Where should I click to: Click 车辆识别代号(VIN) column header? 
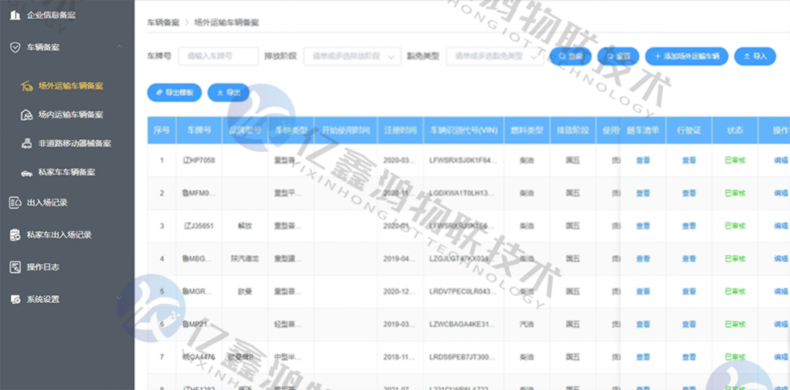click(x=464, y=130)
